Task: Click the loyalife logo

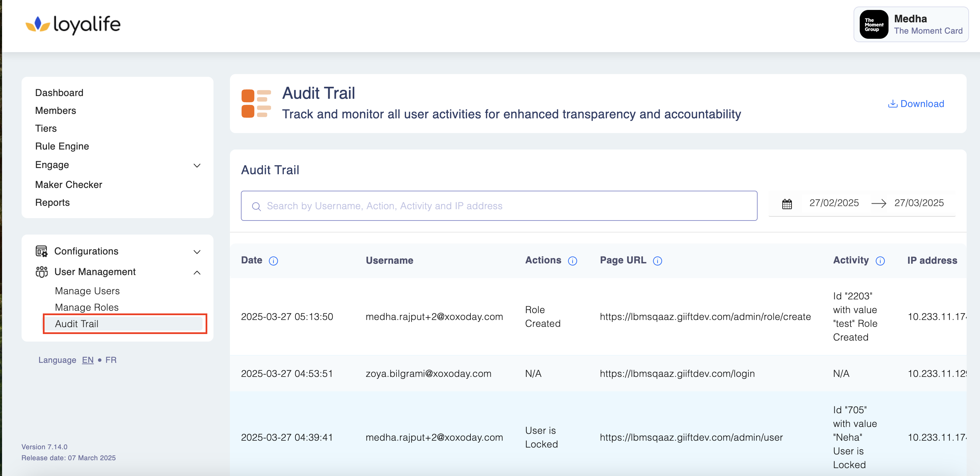Action: click(73, 25)
